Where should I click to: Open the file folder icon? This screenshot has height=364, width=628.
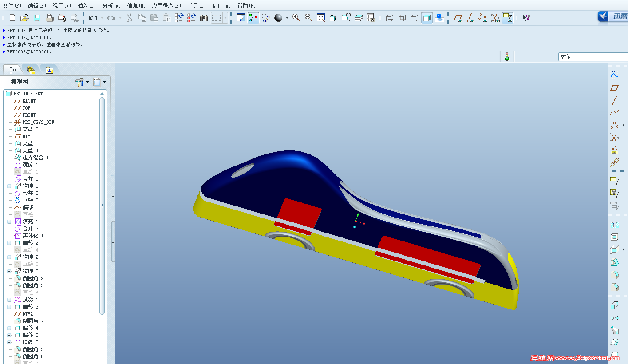click(x=24, y=18)
